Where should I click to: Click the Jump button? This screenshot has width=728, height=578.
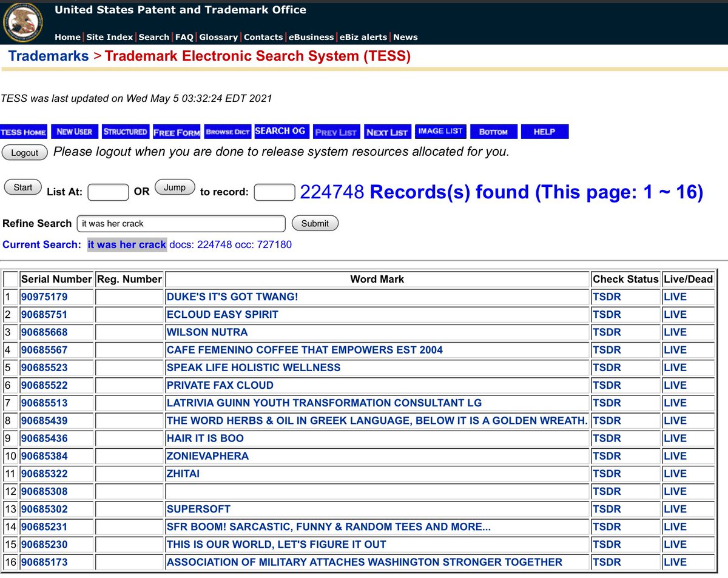pyautogui.click(x=175, y=187)
